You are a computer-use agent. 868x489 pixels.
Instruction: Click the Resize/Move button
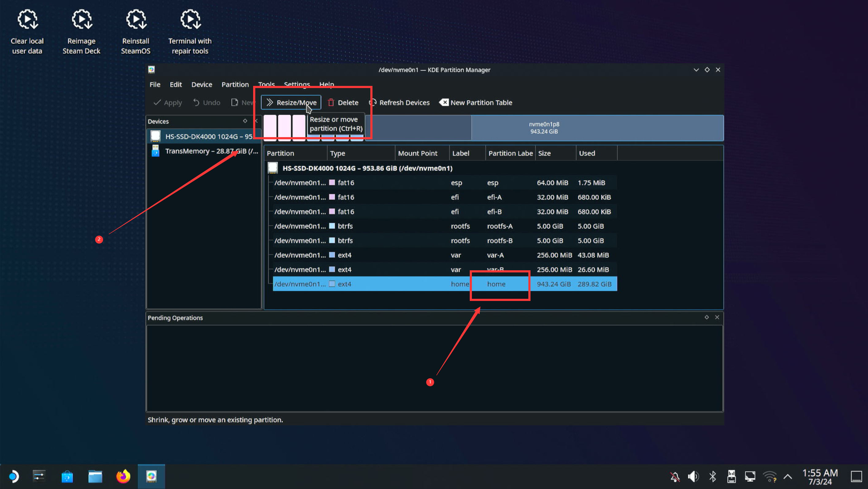tap(291, 102)
